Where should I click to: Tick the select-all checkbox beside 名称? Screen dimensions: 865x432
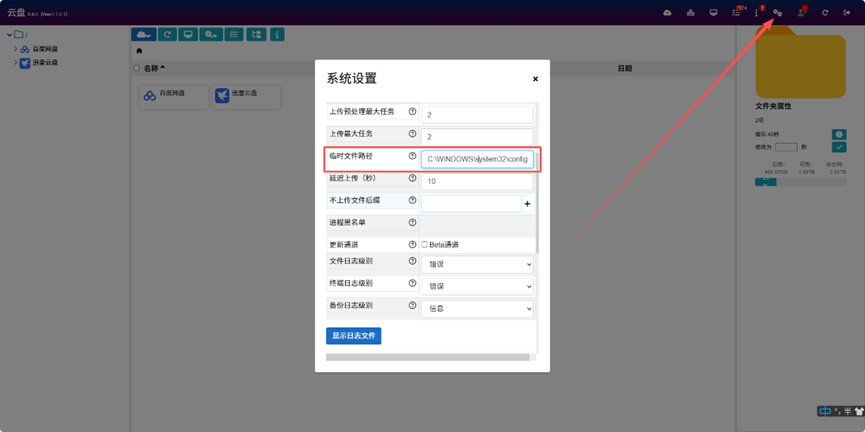136,68
